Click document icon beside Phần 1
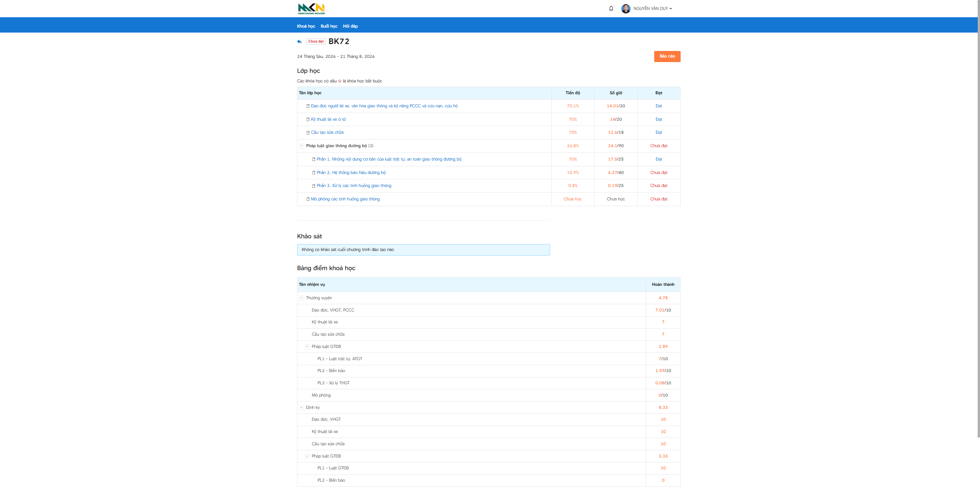980x487 pixels. 314,159
